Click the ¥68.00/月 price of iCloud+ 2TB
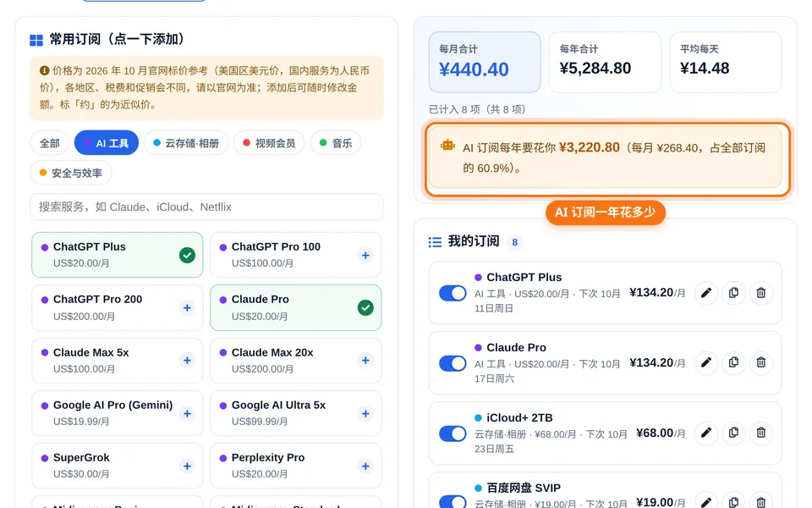Viewport: 812px width, 508px height. pos(661,433)
